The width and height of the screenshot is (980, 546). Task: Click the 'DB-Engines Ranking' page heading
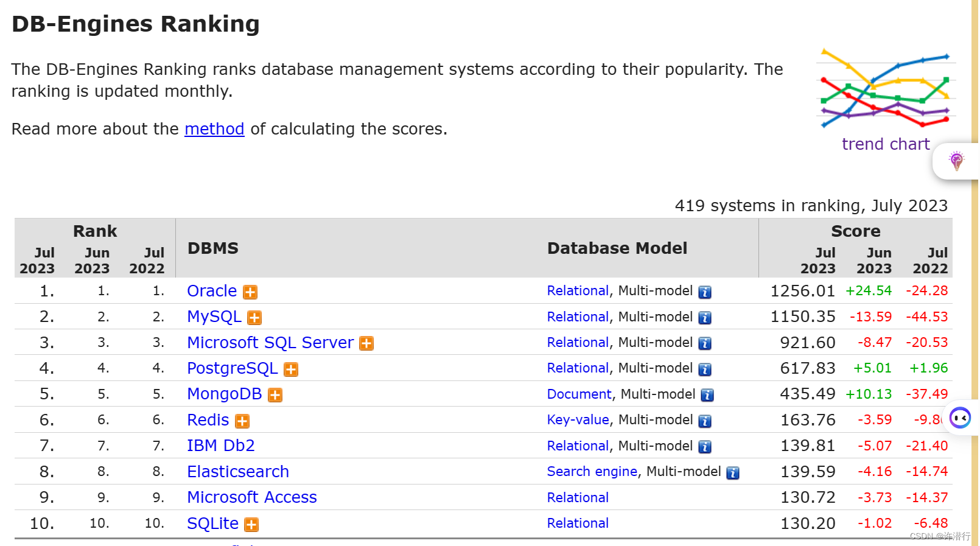point(136,24)
